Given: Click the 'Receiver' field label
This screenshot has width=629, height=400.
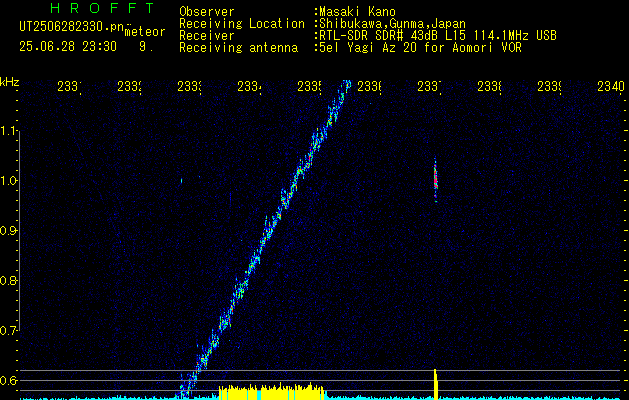Looking at the screenshot, I should click(x=207, y=36).
